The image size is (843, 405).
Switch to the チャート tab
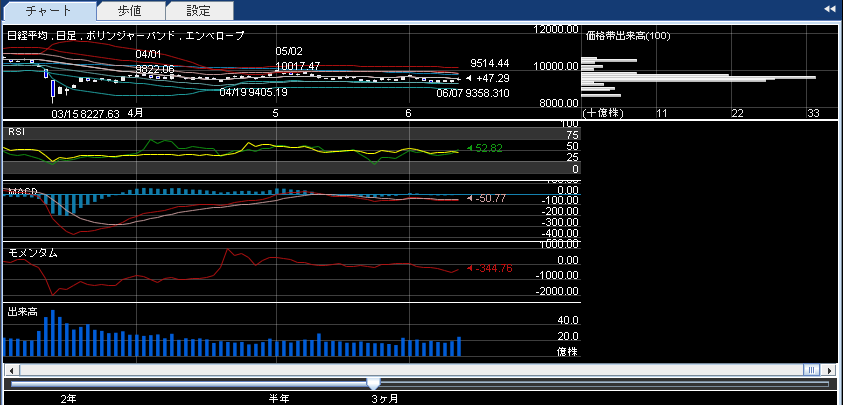48,11
